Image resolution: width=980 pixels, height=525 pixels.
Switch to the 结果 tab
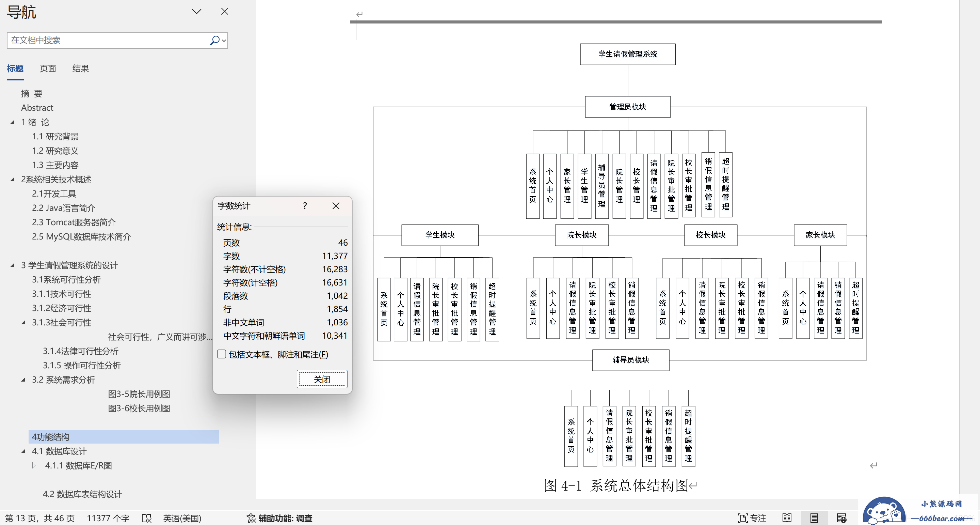click(81, 68)
